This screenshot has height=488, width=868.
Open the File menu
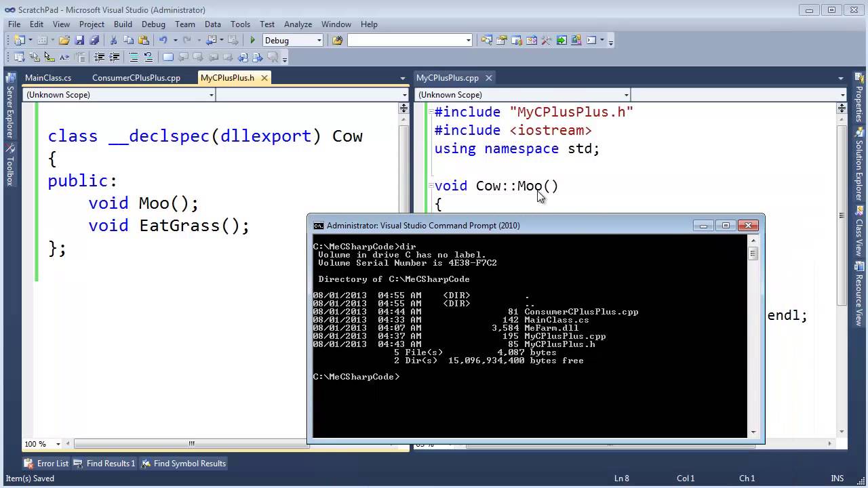point(14,24)
